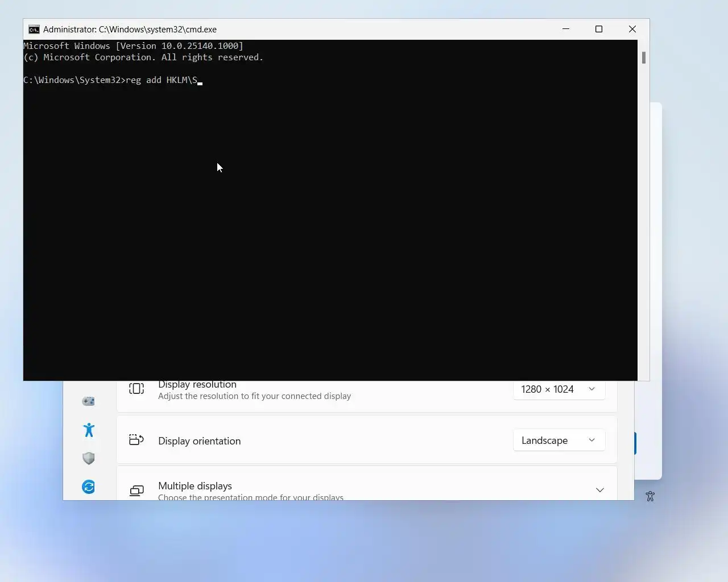This screenshot has width=728, height=582.
Task: Open the Accessibility sidebar icon in Settings
Action: (89, 430)
